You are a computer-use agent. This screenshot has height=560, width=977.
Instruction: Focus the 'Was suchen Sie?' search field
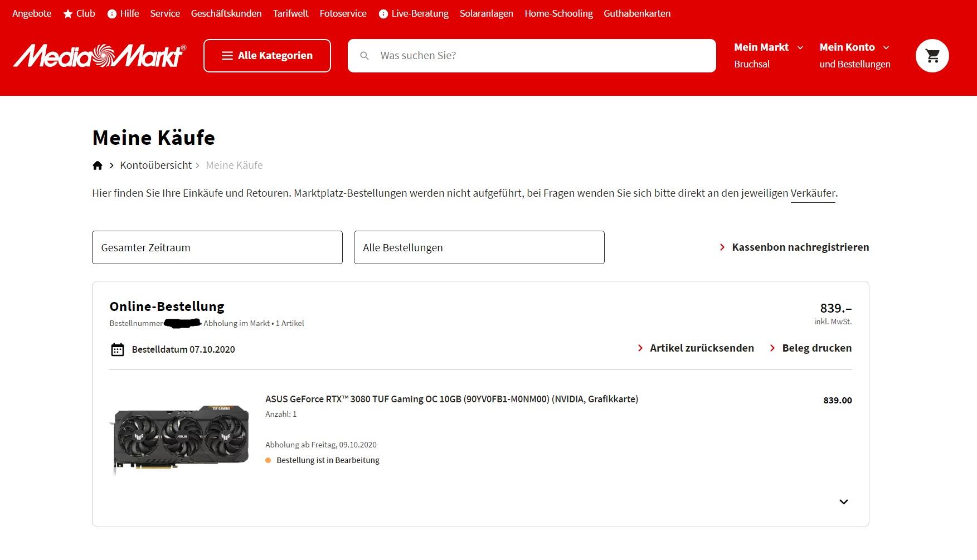click(x=532, y=56)
